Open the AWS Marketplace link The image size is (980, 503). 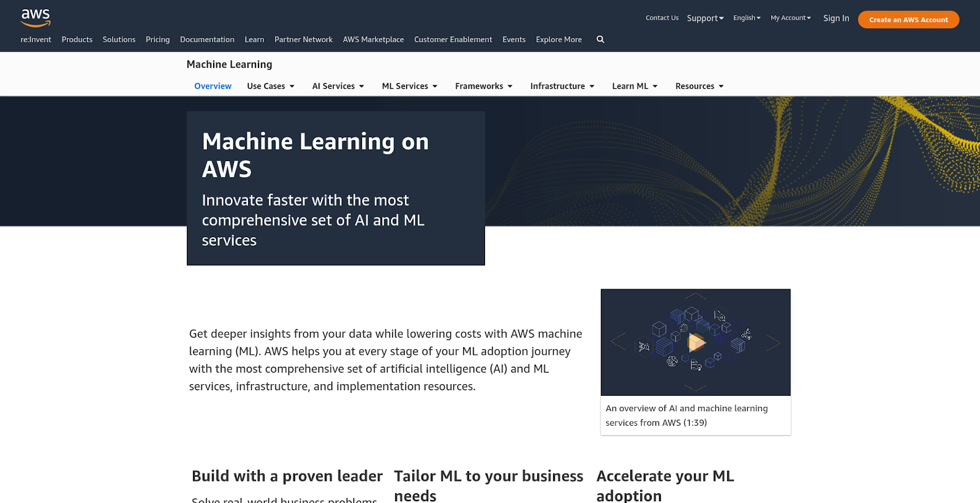point(373,40)
